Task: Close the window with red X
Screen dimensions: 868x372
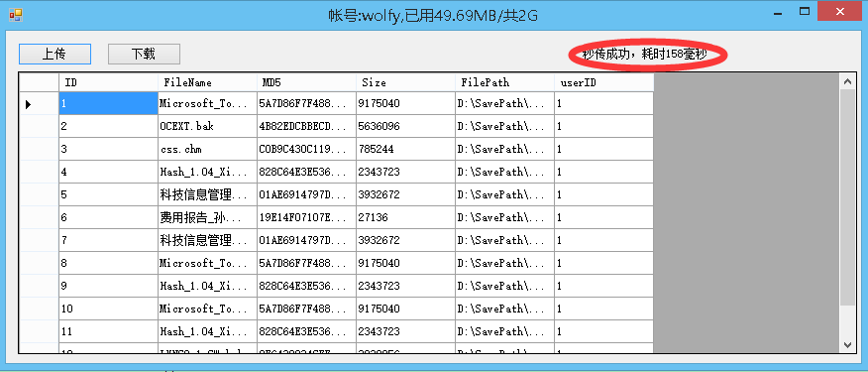Action: coord(840,12)
